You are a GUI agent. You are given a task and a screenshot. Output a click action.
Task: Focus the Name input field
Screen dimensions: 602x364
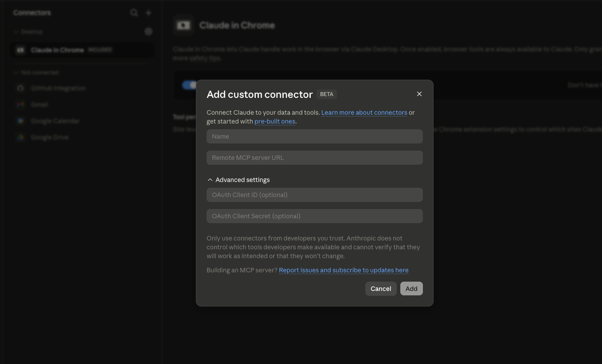(315, 136)
